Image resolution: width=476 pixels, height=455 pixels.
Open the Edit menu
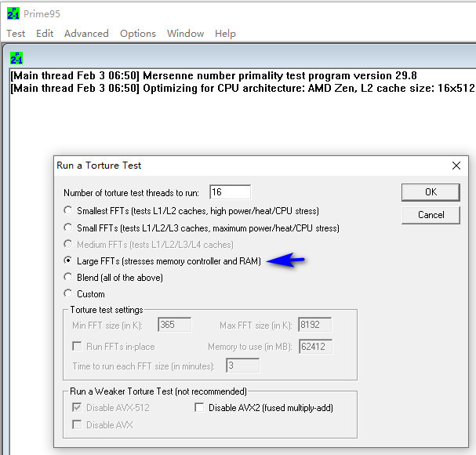(45, 34)
